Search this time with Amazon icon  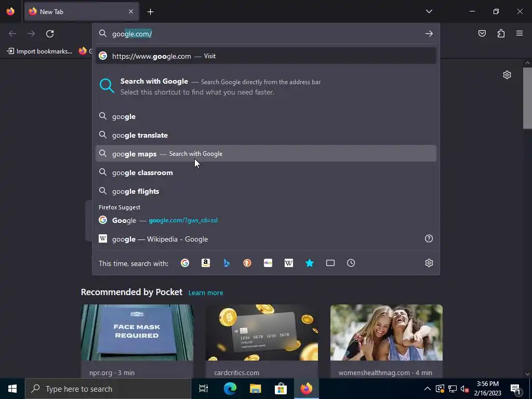click(206, 263)
